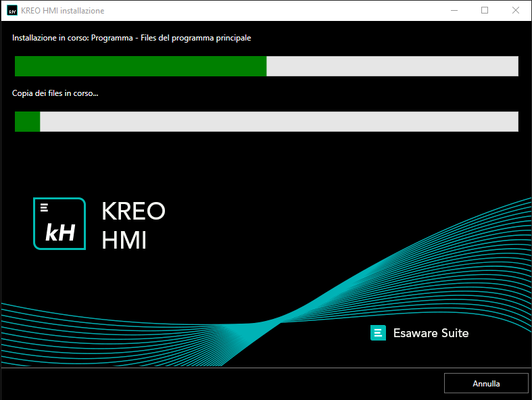532x400 pixels.
Task: Click the small E mark inside kH logo
Action: (x=44, y=207)
